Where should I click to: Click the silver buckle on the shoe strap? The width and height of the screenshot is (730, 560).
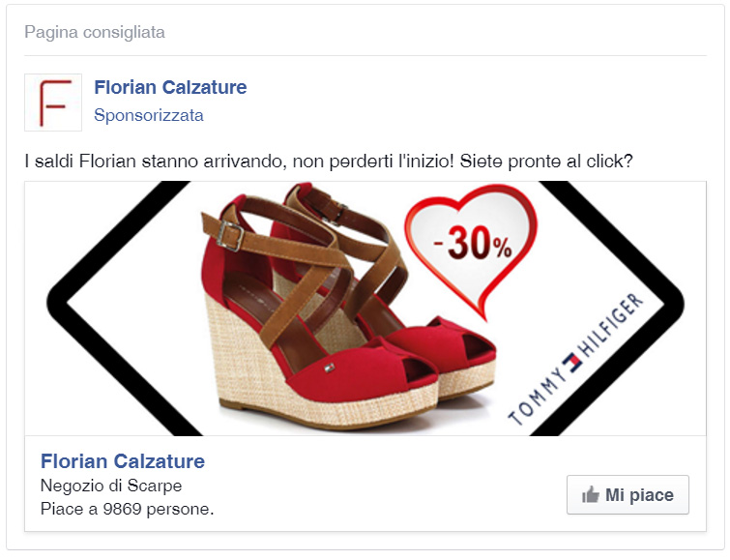click(x=230, y=237)
